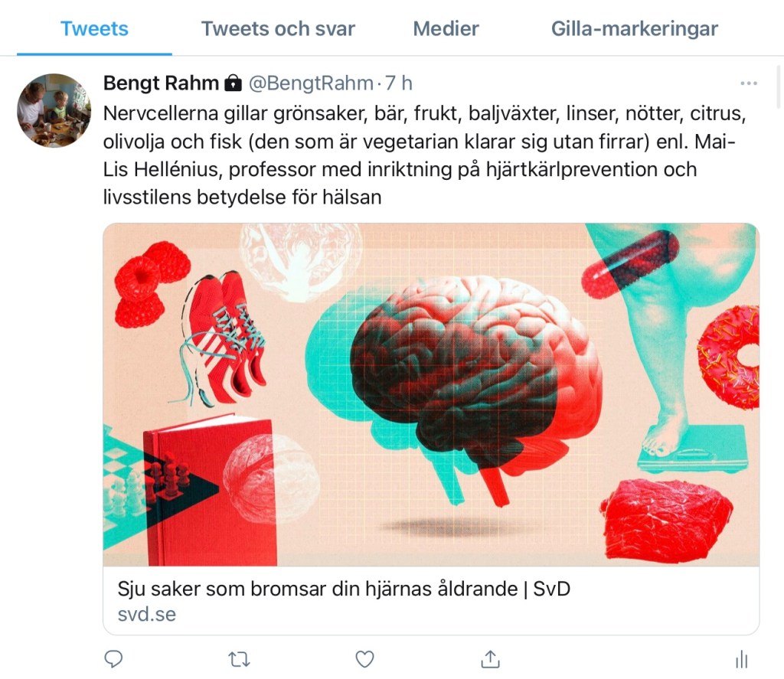Open the share tweet icon
The width and height of the screenshot is (784, 679).
(x=490, y=659)
